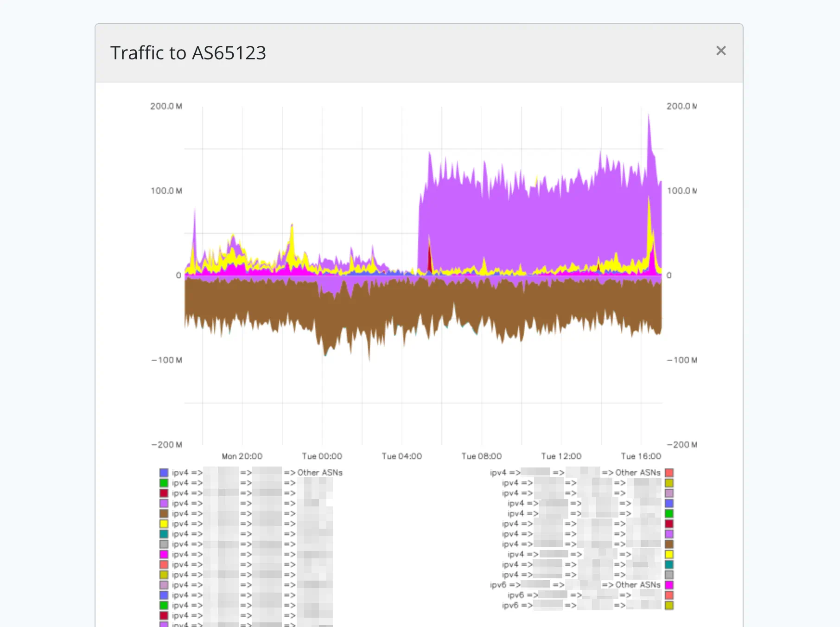Click the 'Tue 16:00' time axis label
Viewport: 840px width, 627px height.
click(x=641, y=456)
